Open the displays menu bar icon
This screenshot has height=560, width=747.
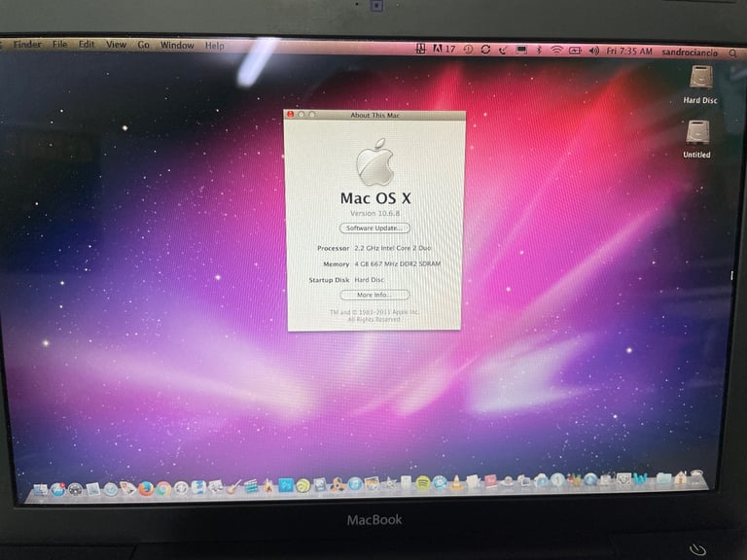point(521,50)
